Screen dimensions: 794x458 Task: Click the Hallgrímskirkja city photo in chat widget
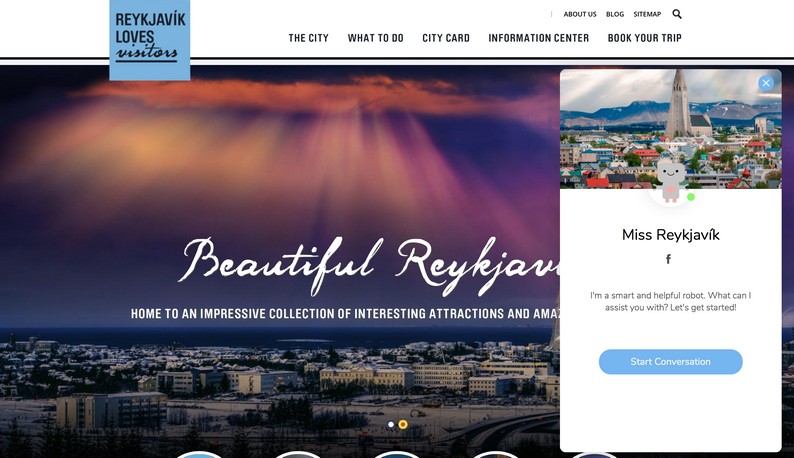(670, 129)
